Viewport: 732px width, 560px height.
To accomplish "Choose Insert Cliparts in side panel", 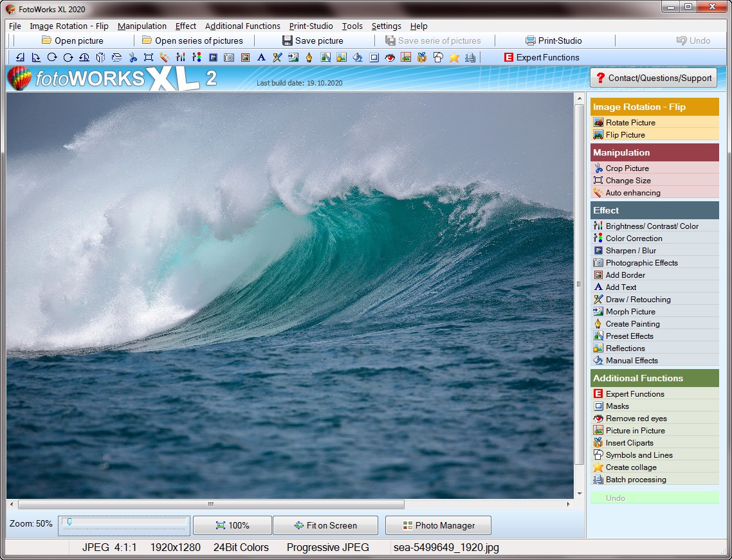I will click(629, 443).
